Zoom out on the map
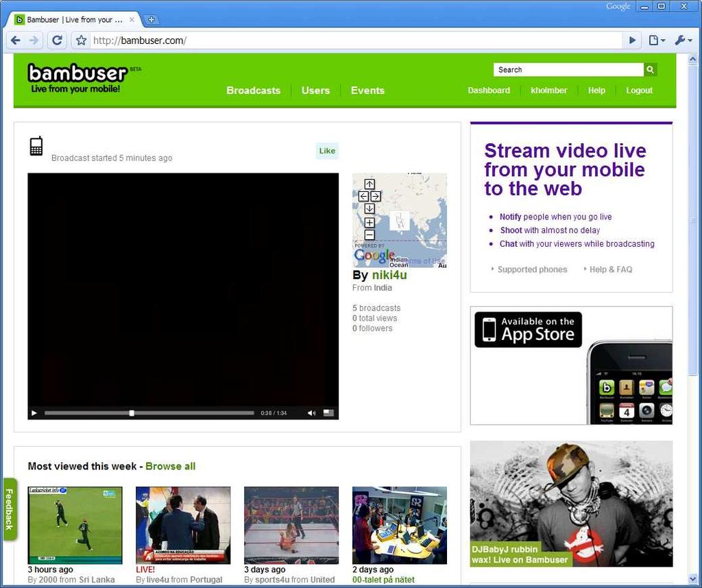 point(370,235)
